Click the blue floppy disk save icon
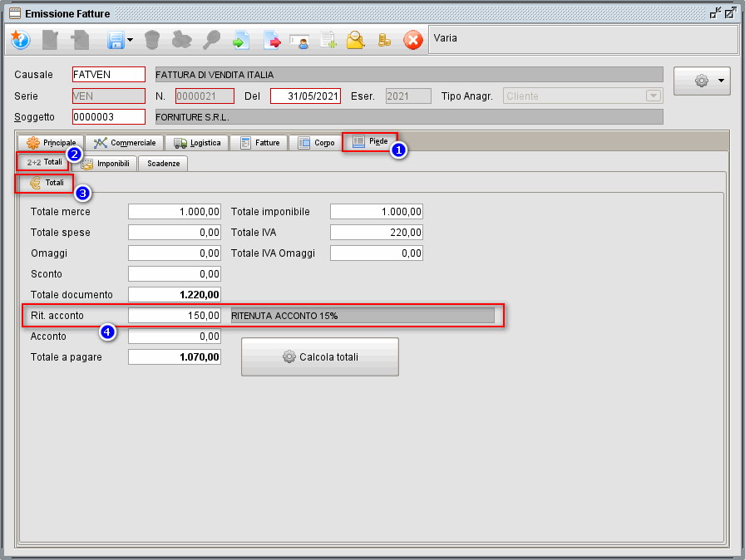Image resolution: width=745 pixels, height=560 pixels. tap(114, 40)
